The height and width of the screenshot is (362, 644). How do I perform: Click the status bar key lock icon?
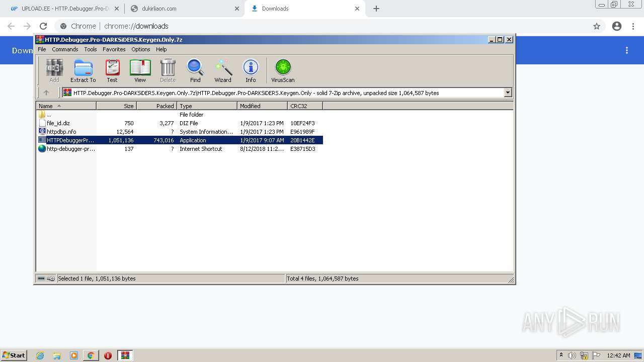pos(51,279)
